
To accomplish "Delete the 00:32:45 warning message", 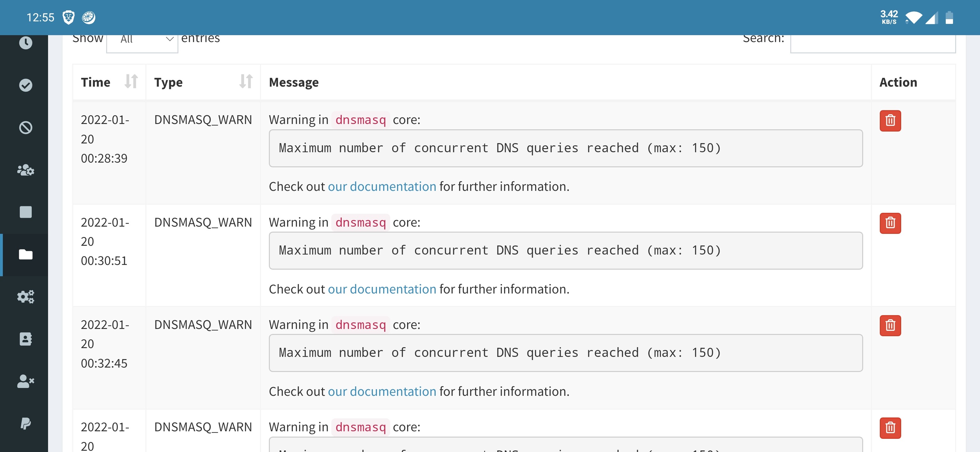I will click(890, 326).
